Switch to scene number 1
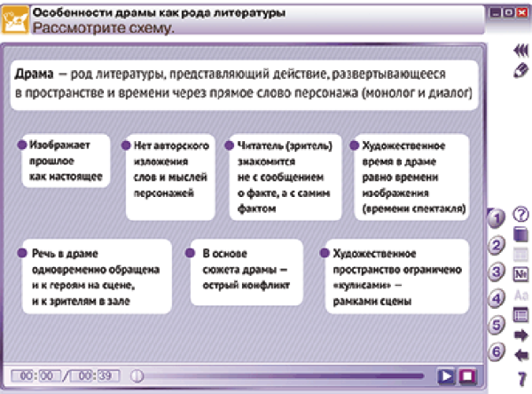Image resolution: width=532 pixels, height=394 pixels. click(x=497, y=218)
